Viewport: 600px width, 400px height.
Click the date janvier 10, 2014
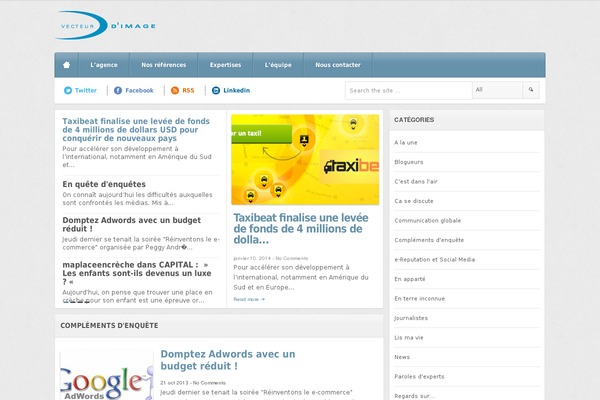[x=252, y=258]
